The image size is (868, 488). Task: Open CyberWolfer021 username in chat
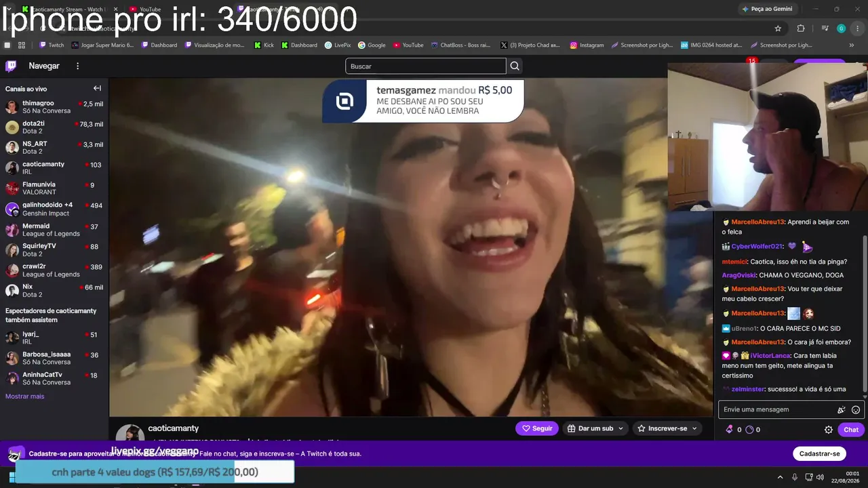coord(757,246)
